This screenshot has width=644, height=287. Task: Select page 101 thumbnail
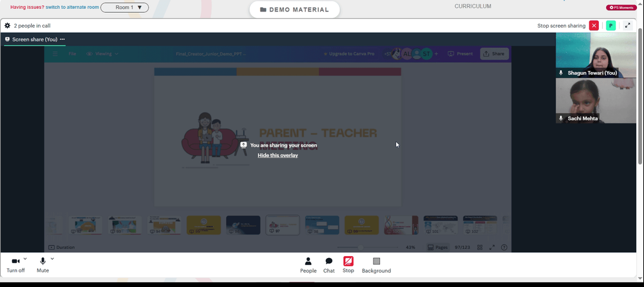tap(440, 225)
